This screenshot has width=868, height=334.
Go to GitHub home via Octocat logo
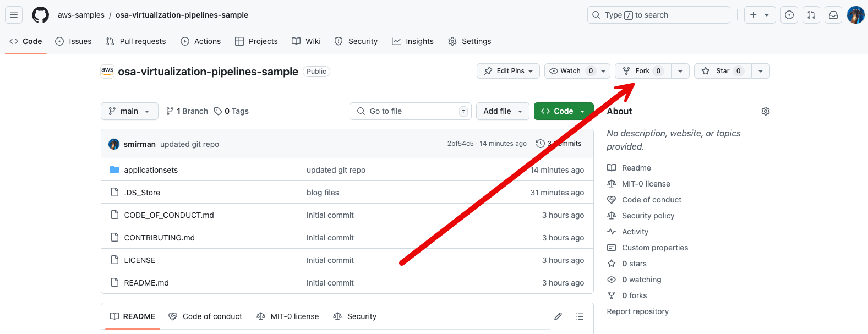pos(40,15)
